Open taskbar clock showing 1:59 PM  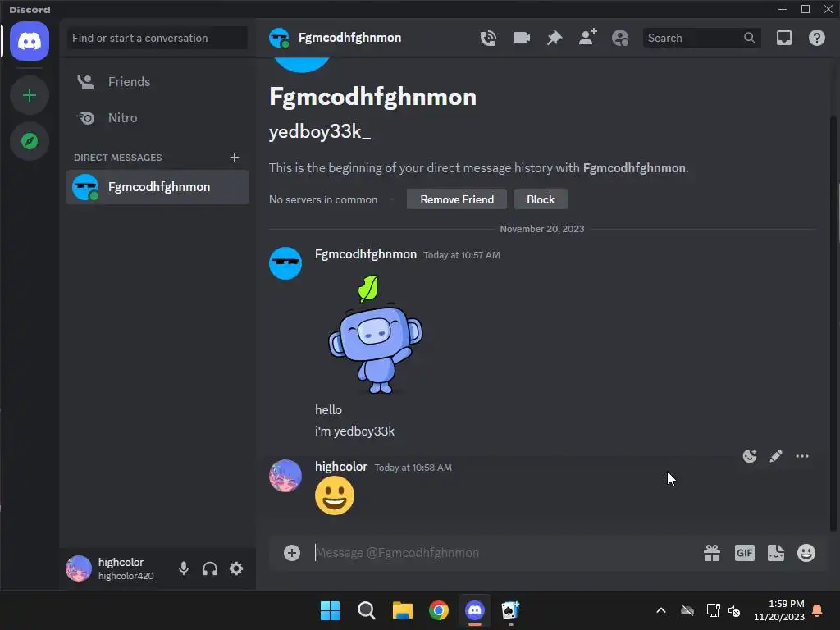click(779, 610)
